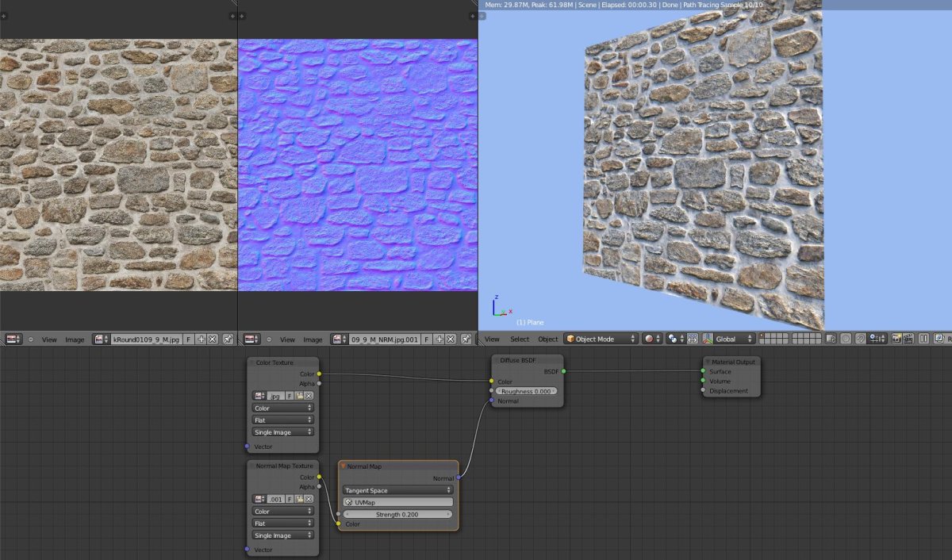Click the 3D transform manipulator axes icon

(x=708, y=339)
